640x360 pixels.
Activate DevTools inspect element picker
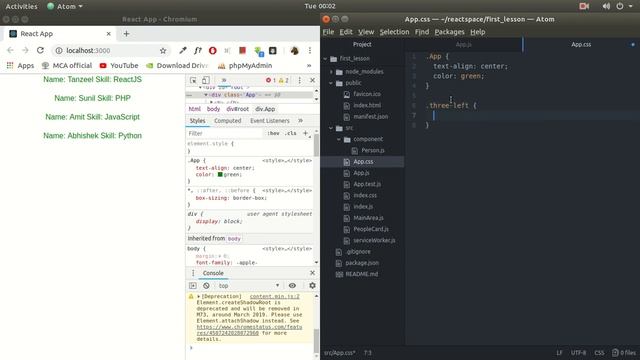click(193, 80)
